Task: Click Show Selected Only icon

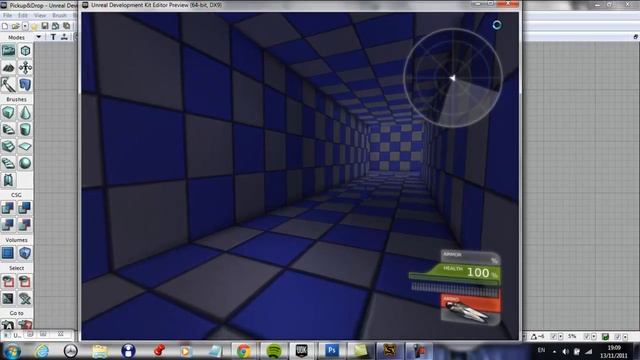Action: (x=8, y=281)
